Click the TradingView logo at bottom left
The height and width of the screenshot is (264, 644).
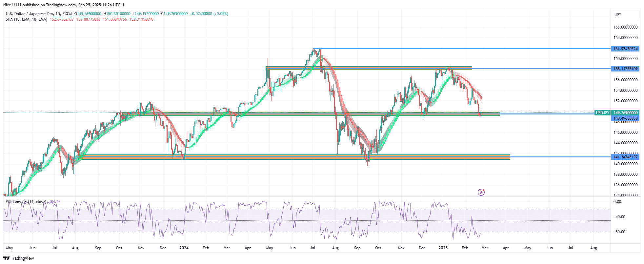(19, 258)
